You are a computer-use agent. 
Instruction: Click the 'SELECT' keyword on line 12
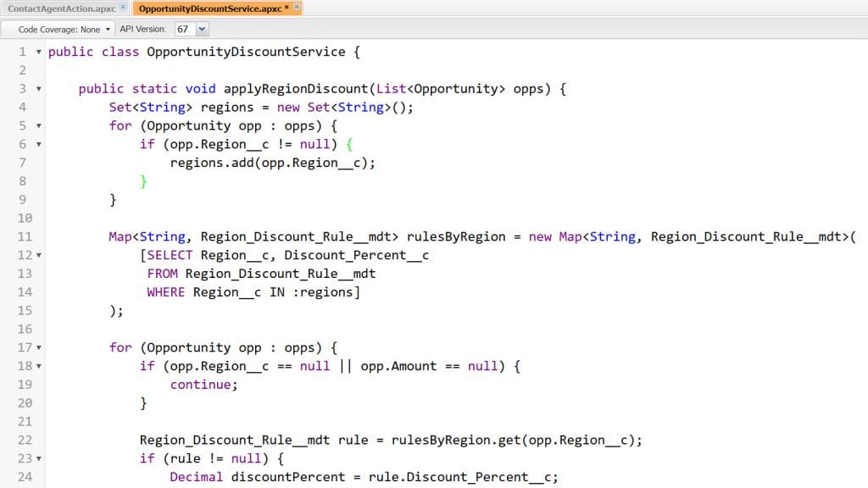(170, 255)
